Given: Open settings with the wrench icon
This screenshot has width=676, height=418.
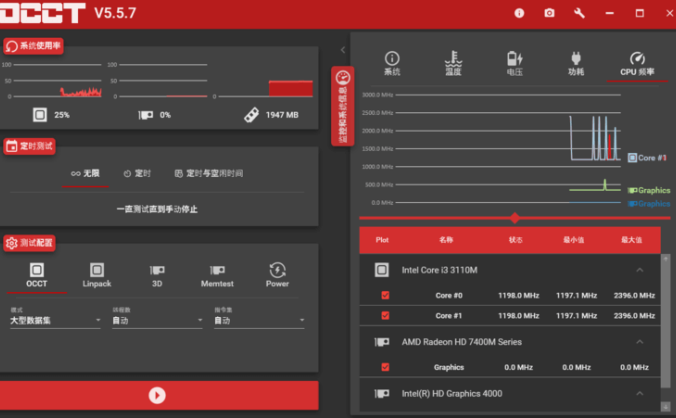Looking at the screenshot, I should coord(579,13).
